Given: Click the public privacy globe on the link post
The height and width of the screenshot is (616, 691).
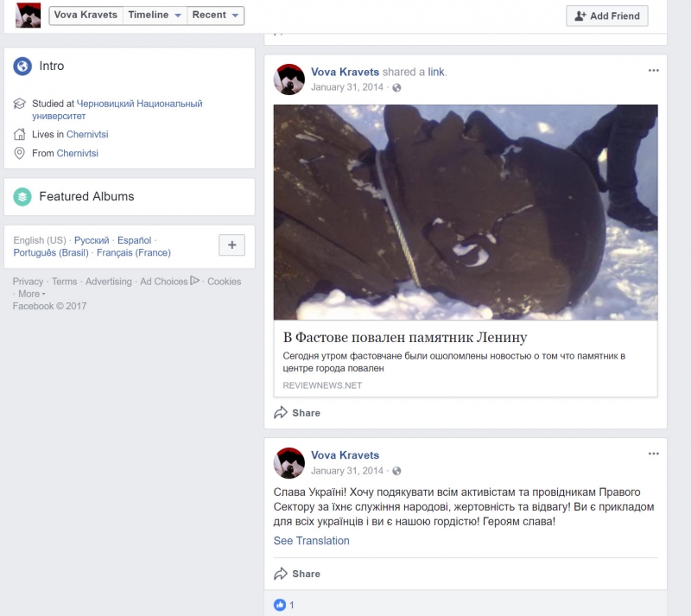Looking at the screenshot, I should click(396, 87).
